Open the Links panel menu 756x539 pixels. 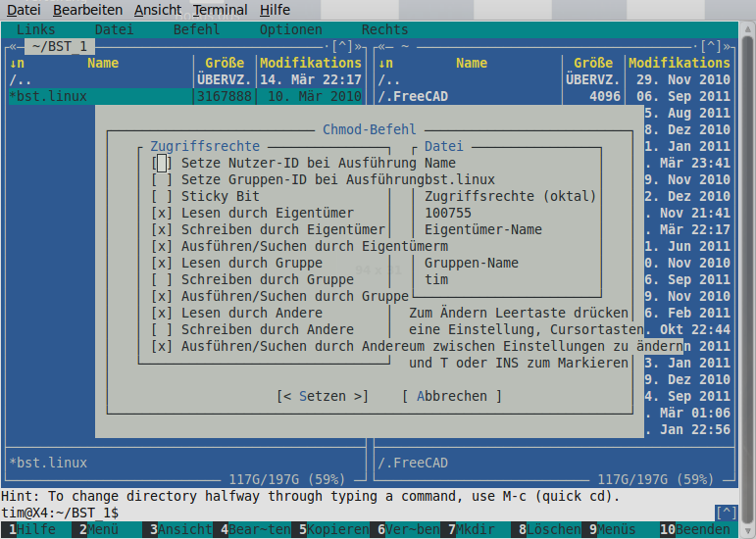coord(36,29)
